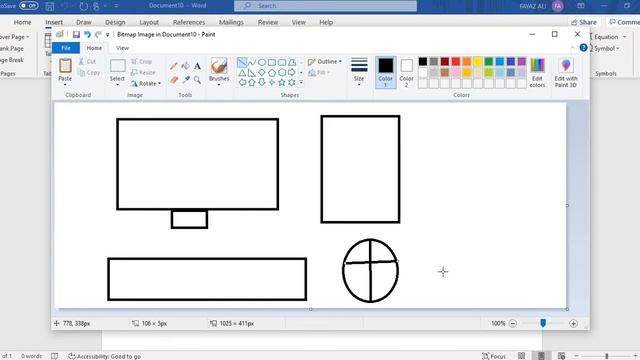Switch to Paint Home tab

tap(94, 48)
